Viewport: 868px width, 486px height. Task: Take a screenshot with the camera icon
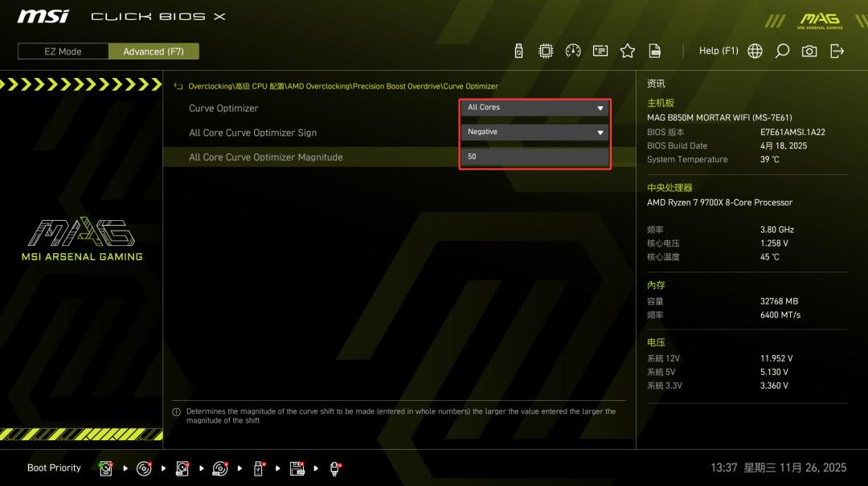tap(809, 51)
